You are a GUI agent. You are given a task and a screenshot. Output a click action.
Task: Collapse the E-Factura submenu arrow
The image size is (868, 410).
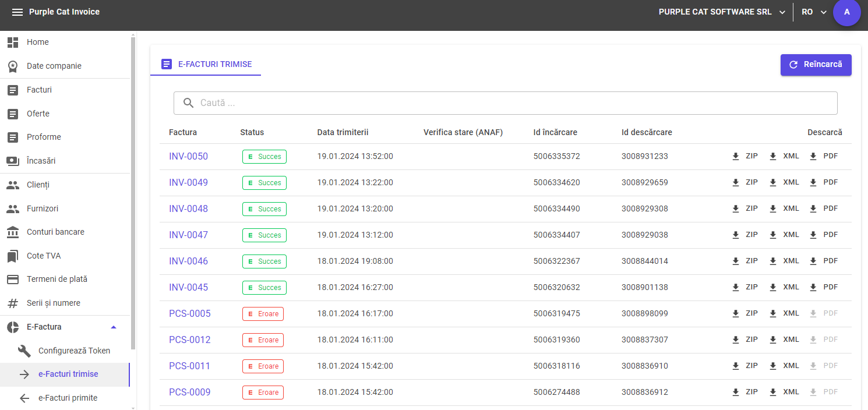pyautogui.click(x=114, y=327)
